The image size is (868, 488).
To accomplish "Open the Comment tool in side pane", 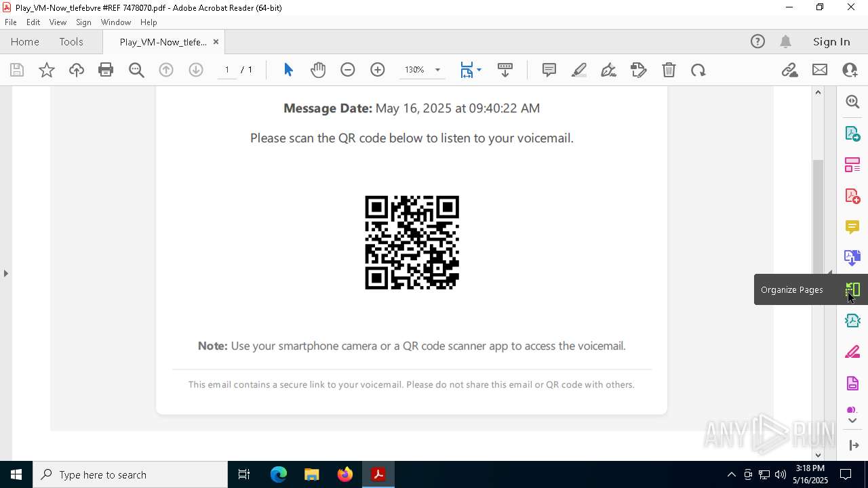I will point(852,227).
